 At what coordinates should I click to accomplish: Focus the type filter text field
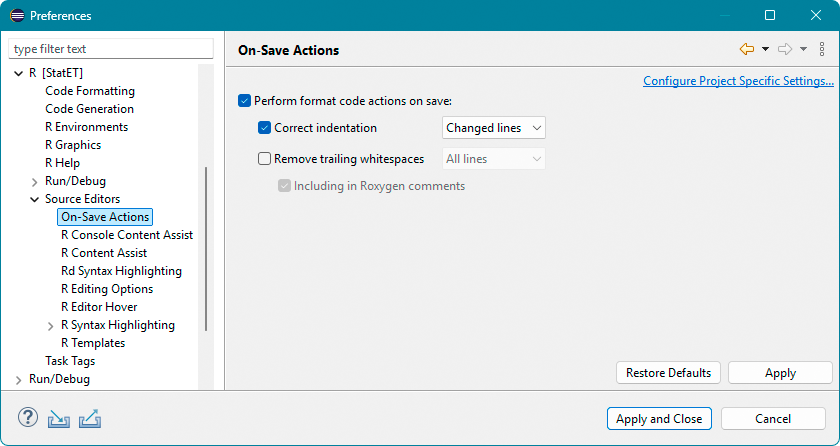point(111,49)
